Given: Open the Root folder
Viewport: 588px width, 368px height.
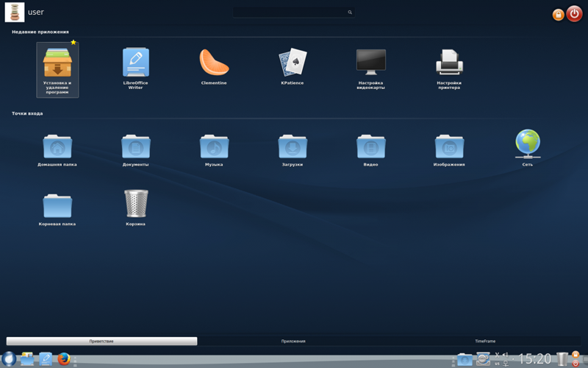Looking at the screenshot, I should (x=57, y=209).
